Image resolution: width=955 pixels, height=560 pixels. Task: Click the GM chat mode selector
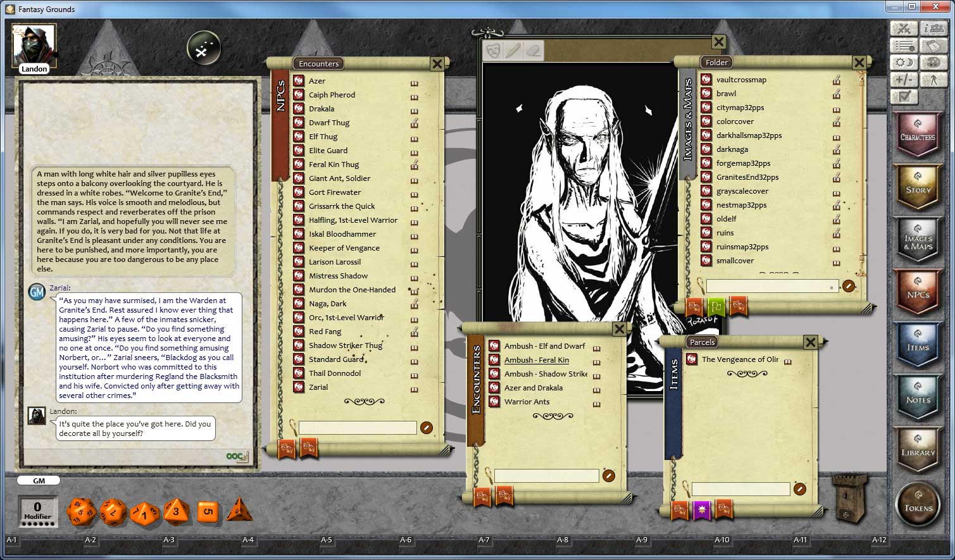point(38,480)
